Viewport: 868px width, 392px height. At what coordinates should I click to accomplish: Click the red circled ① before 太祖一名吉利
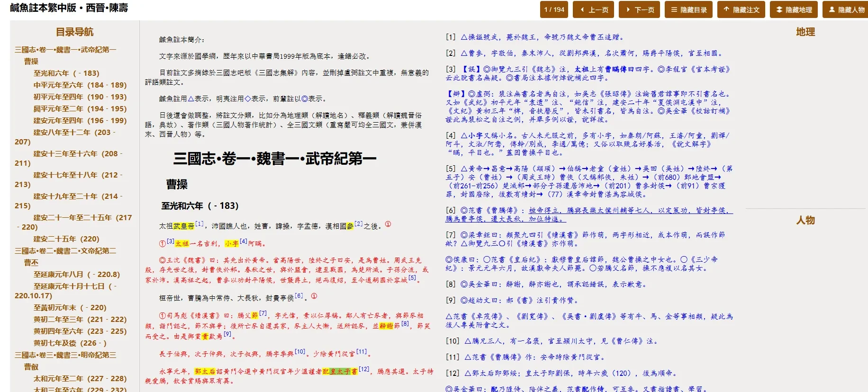click(163, 244)
